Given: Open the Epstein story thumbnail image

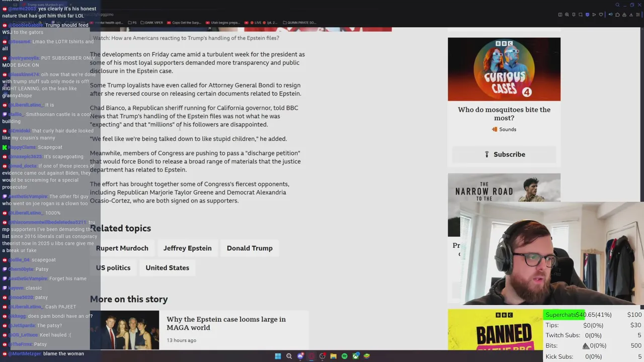Looking at the screenshot, I should click(125, 330).
